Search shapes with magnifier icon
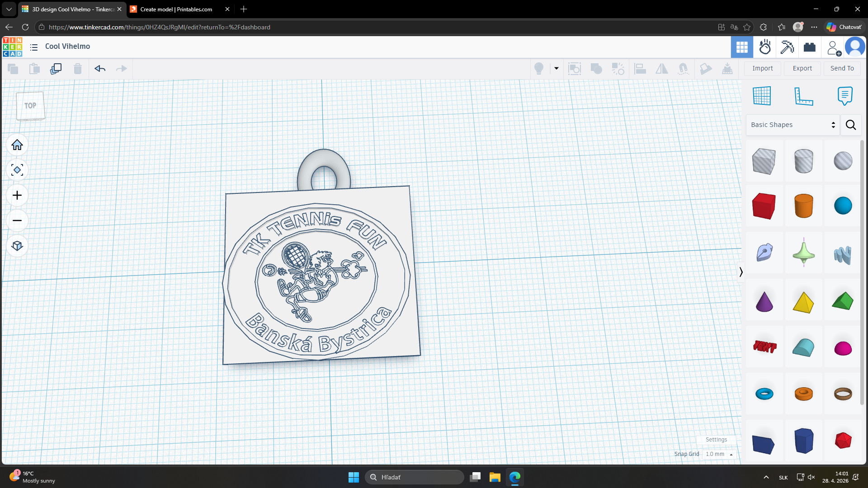 [x=851, y=125]
